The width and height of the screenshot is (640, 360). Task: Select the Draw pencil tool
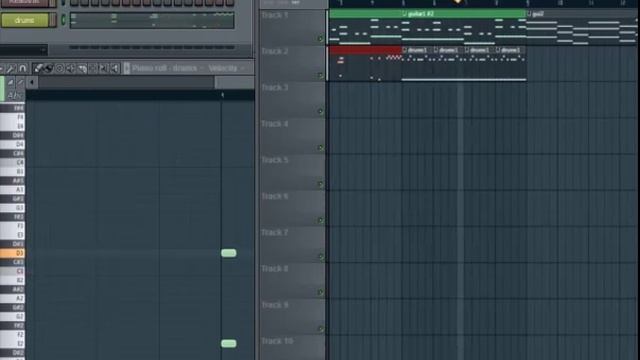(x=38, y=68)
